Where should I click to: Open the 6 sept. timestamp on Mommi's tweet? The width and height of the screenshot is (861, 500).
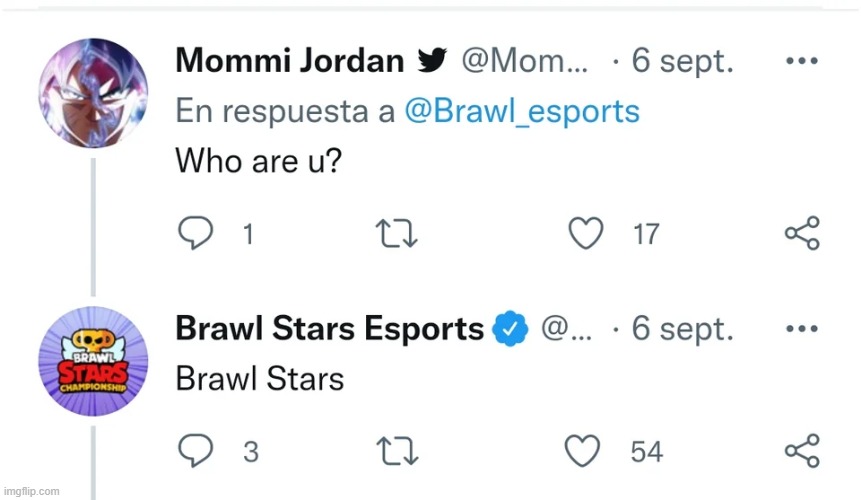pos(683,60)
